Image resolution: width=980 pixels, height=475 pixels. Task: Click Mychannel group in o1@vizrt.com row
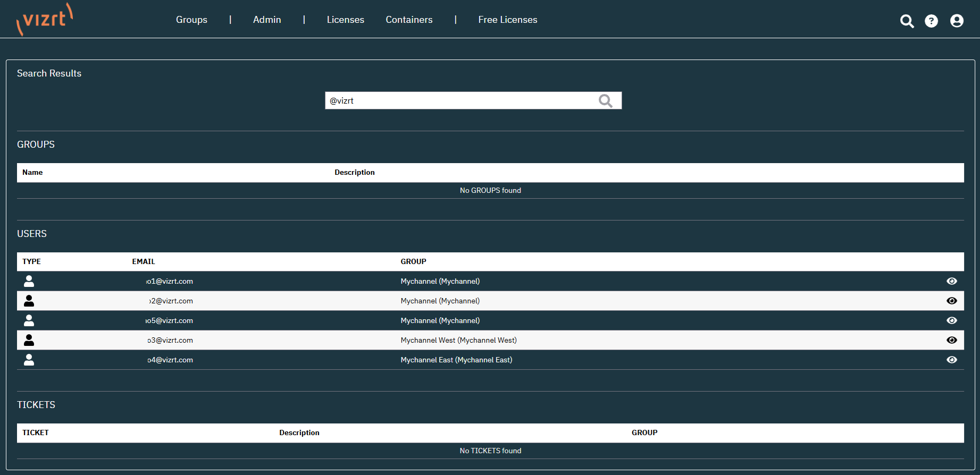tap(440, 281)
